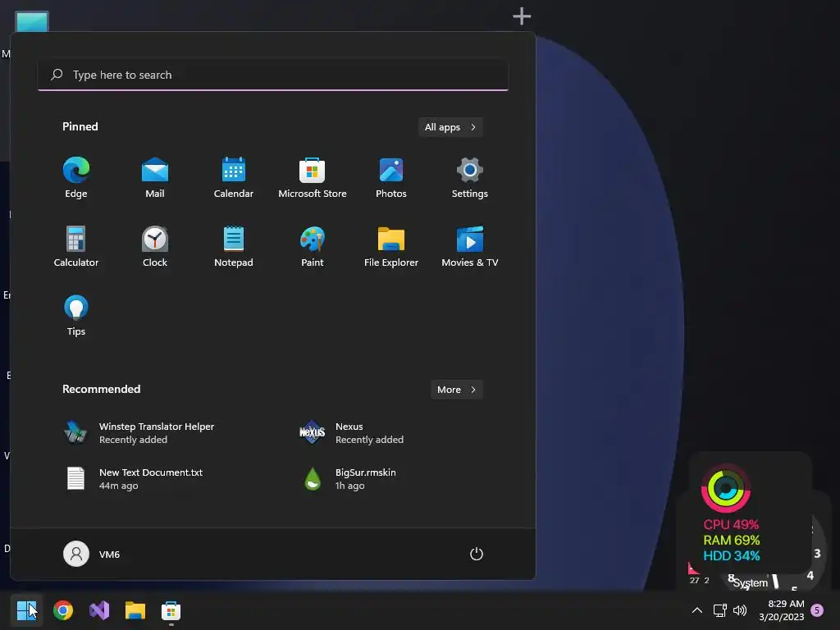Select the "CPU 49%" readout

coord(731,524)
